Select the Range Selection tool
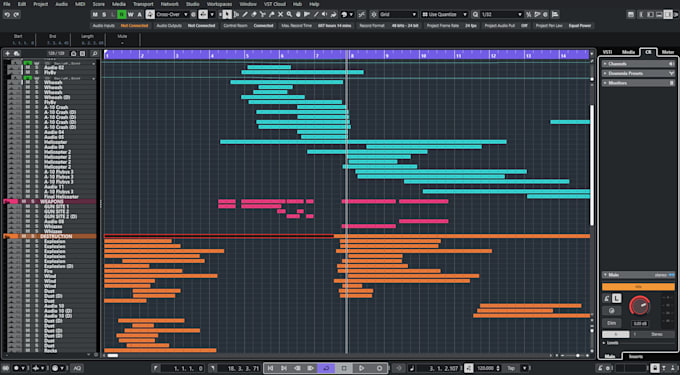The width and height of the screenshot is (680, 375). [x=235, y=14]
